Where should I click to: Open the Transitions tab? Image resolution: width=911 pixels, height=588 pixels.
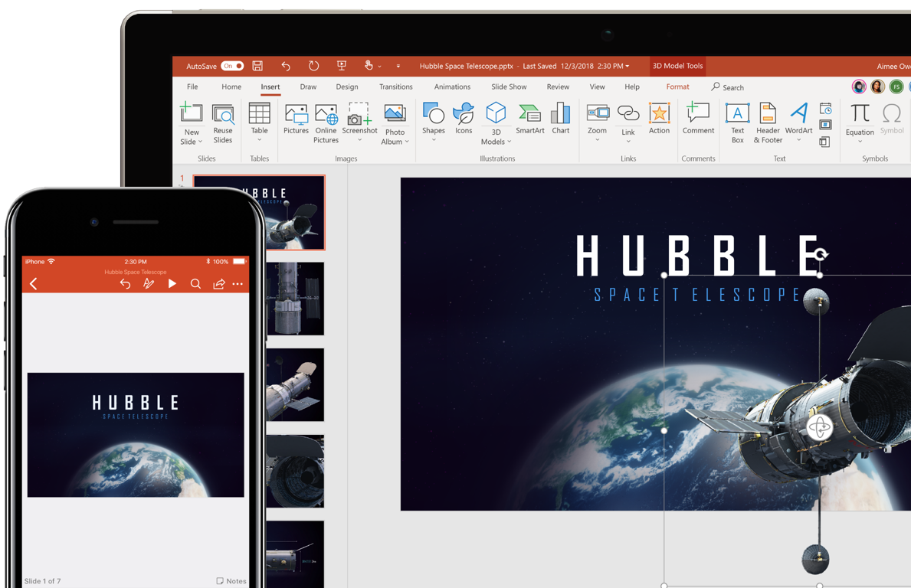(395, 87)
